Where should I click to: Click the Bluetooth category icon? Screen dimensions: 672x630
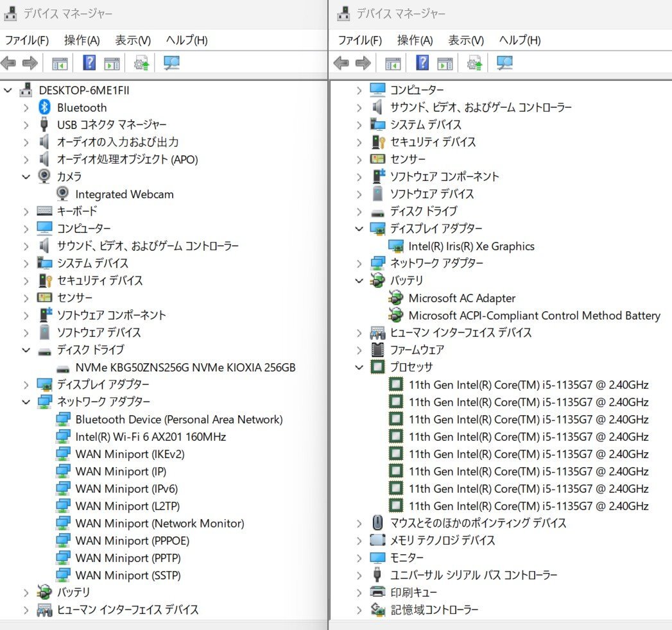tap(44, 107)
